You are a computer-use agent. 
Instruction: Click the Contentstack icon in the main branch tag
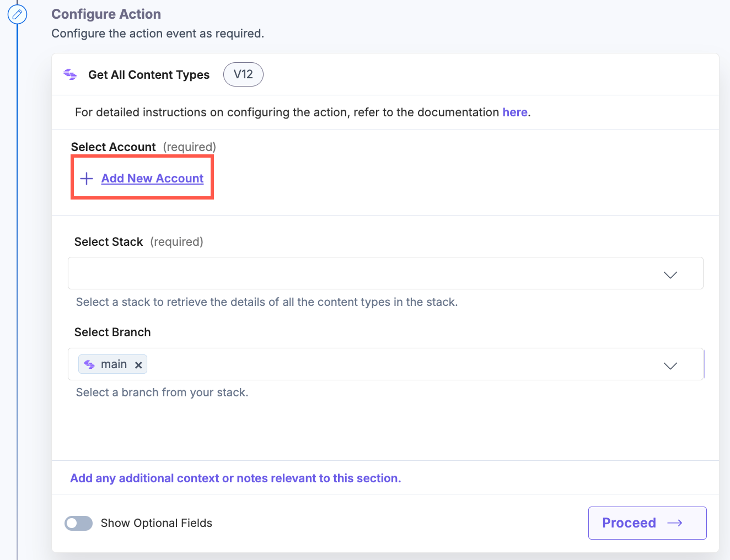coord(89,364)
